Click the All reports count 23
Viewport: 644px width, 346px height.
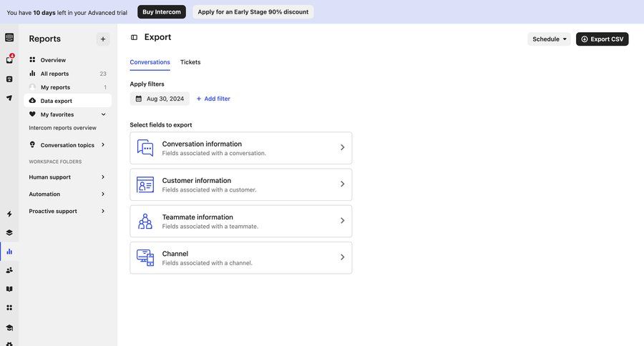point(103,74)
